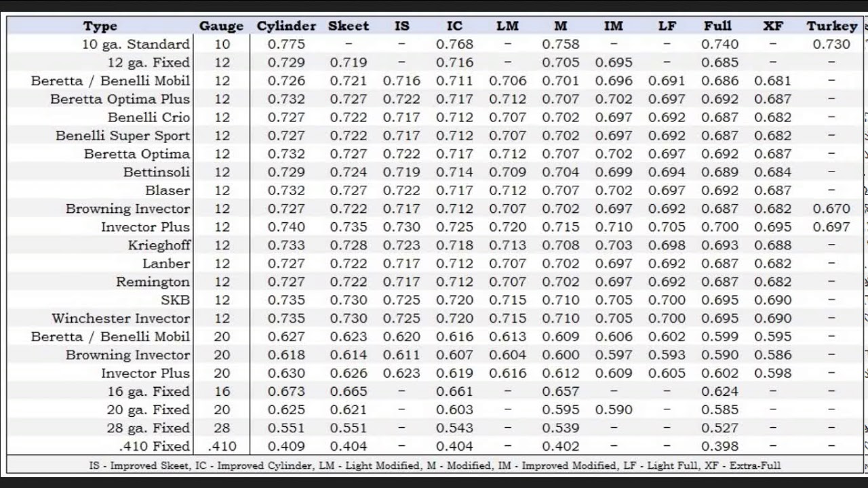Select XF value 0.586 for 20-gauge Browning Invector

pos(773,355)
